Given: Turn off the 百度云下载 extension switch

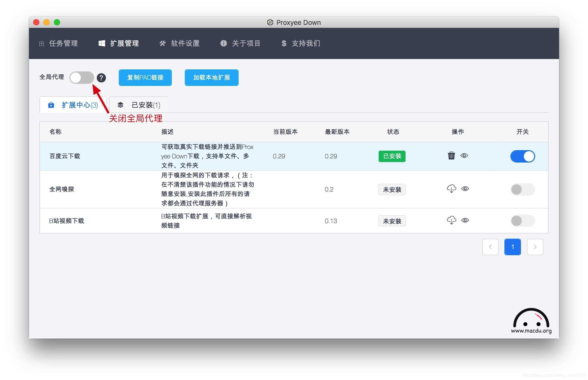Looking at the screenshot, I should tap(523, 156).
